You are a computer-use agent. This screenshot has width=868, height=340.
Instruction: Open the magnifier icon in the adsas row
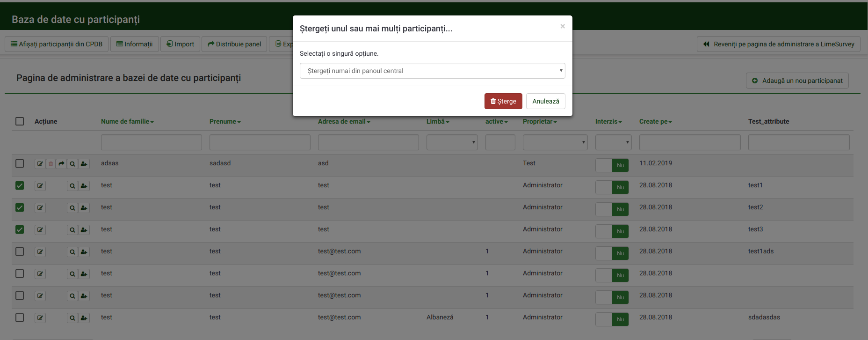click(x=72, y=164)
